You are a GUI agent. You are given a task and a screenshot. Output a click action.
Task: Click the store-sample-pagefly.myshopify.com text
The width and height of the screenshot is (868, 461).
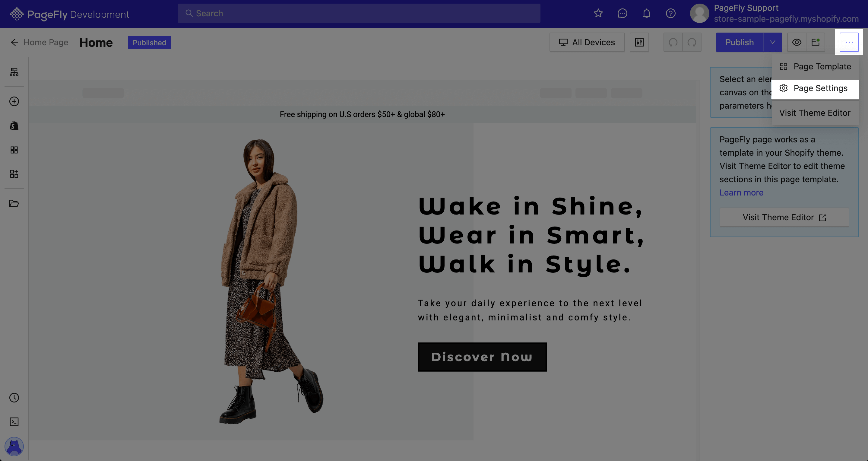coord(786,19)
